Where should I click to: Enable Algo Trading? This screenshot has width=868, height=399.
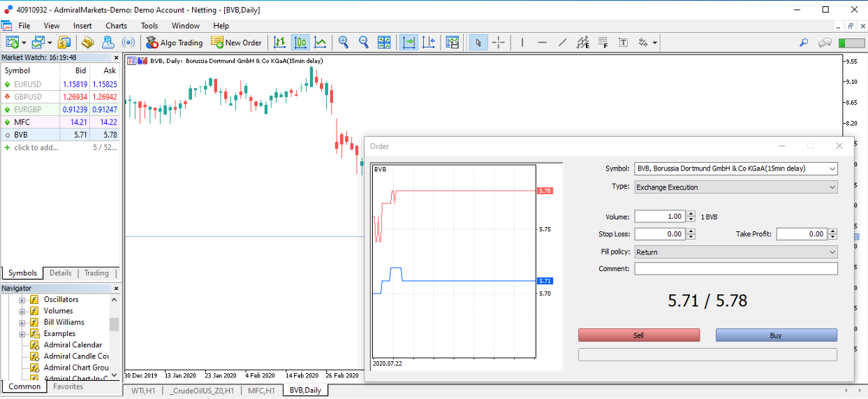tap(174, 43)
